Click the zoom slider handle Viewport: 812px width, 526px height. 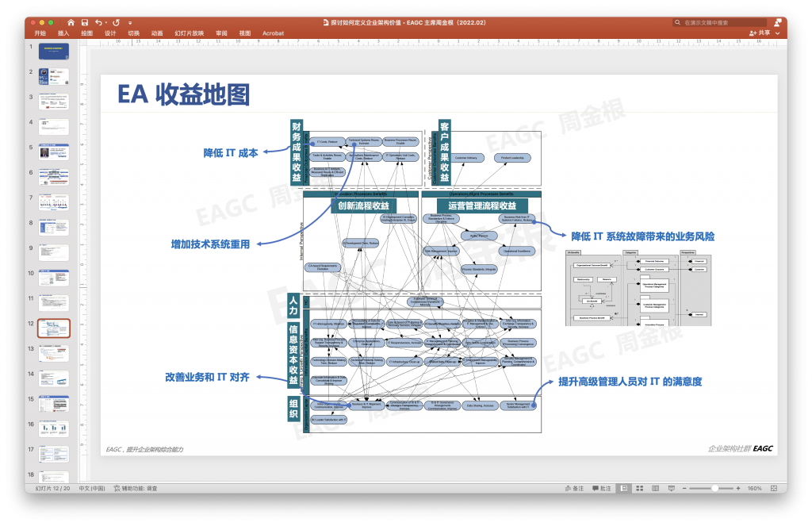click(715, 488)
